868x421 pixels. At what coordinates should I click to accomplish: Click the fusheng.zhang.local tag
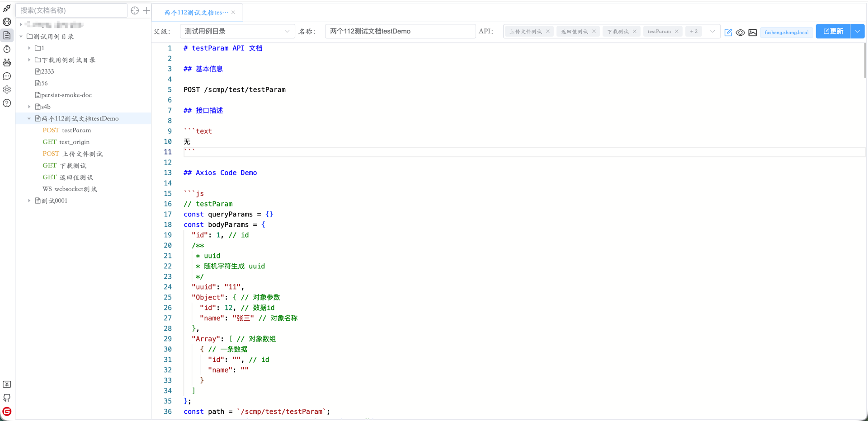(787, 32)
